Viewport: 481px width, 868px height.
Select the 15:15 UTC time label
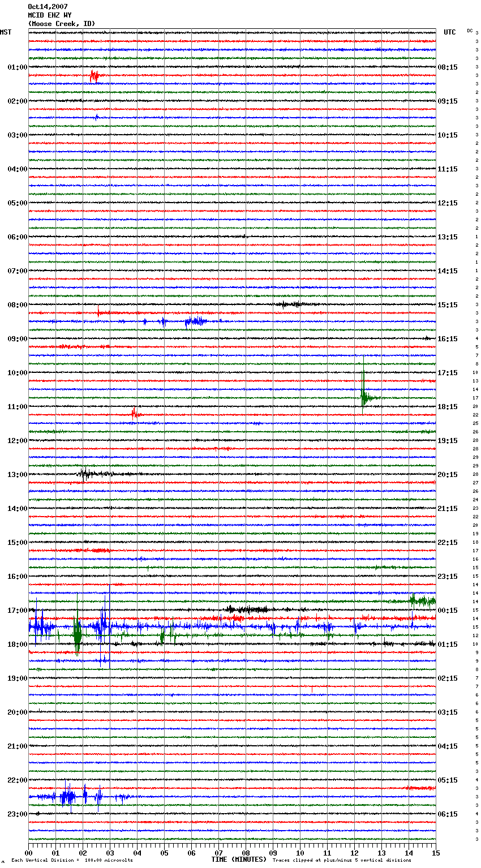click(448, 305)
